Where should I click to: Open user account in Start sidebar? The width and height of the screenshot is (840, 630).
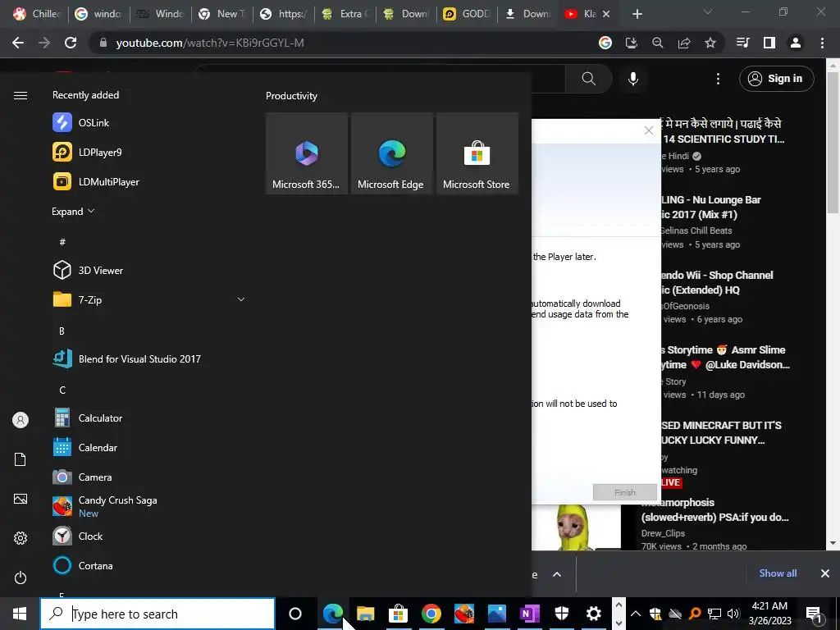21,420
